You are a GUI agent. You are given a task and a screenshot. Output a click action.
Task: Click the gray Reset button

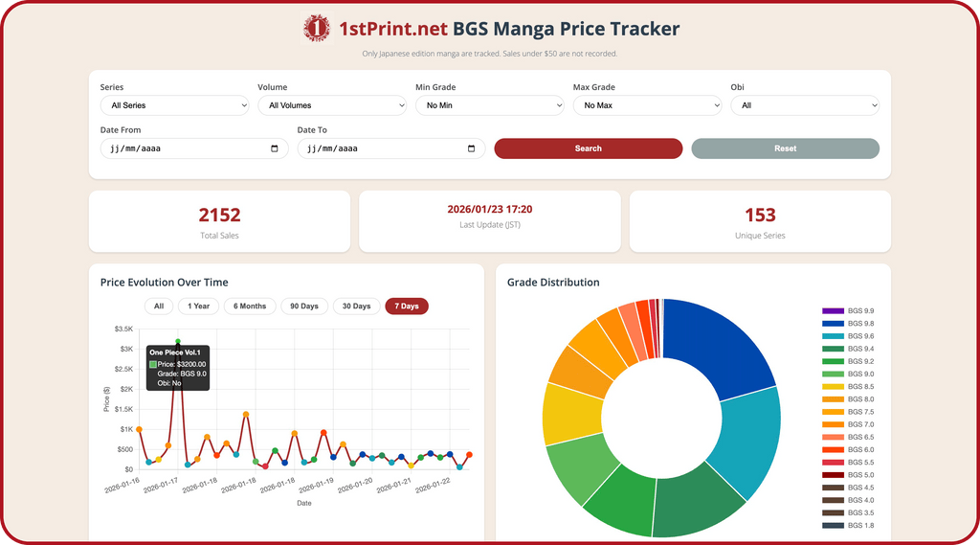coord(785,148)
